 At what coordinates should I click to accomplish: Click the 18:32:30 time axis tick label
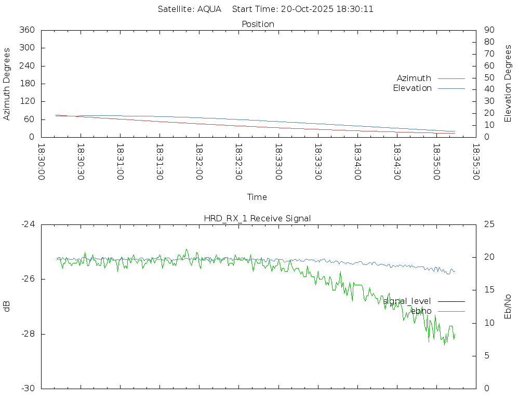[238, 162]
